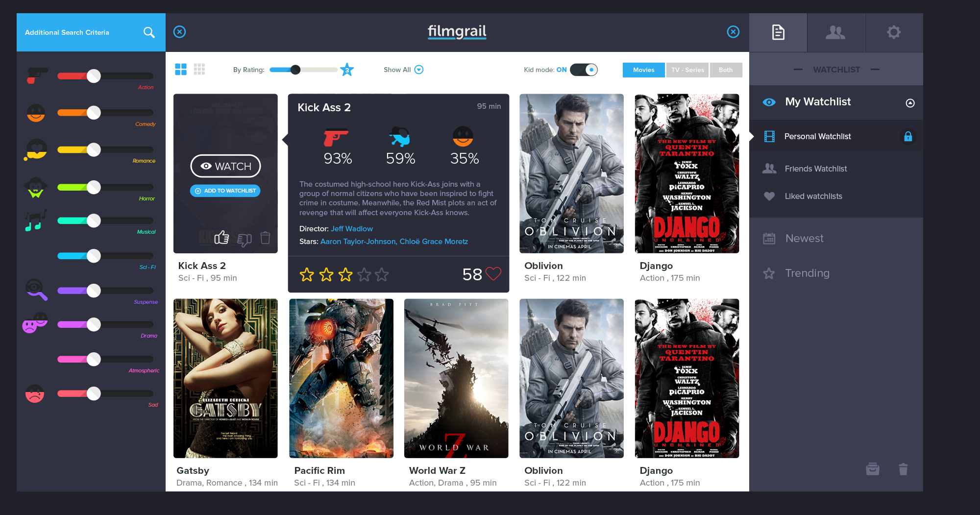
Task: Click the fifth rating star
Action: pyautogui.click(x=382, y=274)
